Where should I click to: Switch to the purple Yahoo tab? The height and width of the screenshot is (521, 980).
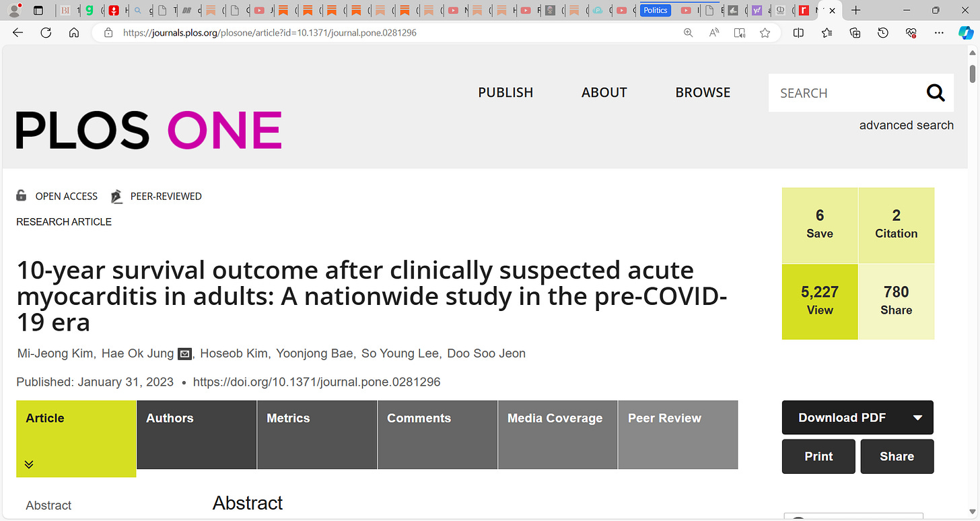coord(757,10)
